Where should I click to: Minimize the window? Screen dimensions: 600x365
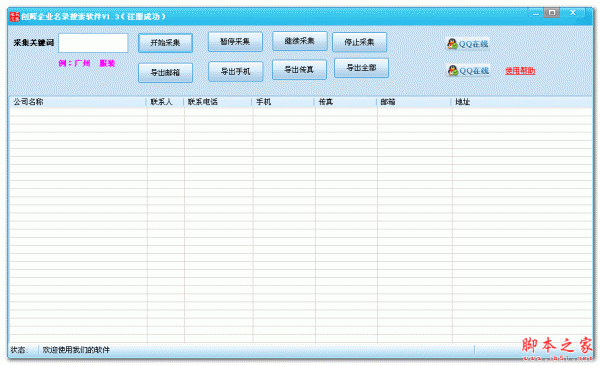536,14
